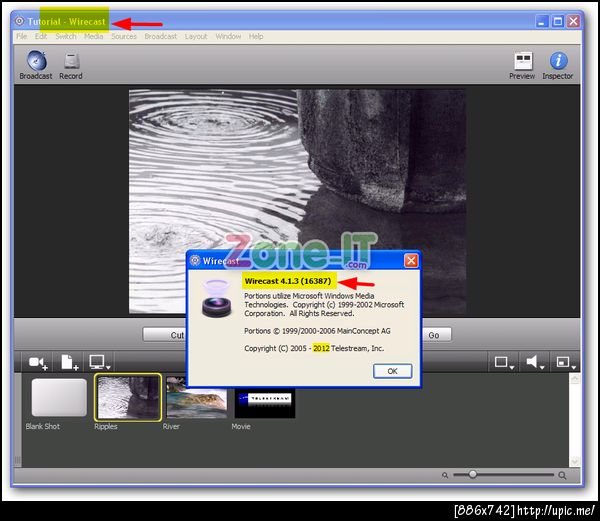Open the picture-in-picture layout dropdown
Image resolution: width=600 pixels, height=521 pixels.
tap(566, 362)
